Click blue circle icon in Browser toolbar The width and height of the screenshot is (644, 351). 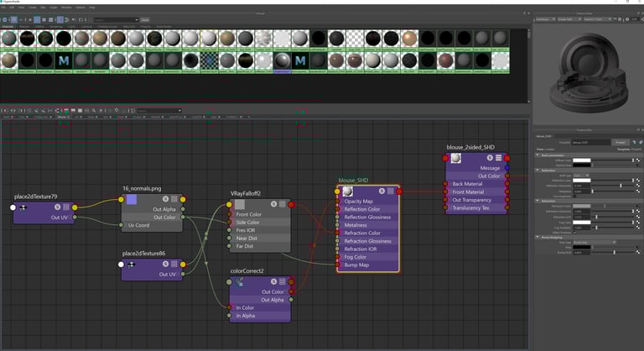pos(5,20)
